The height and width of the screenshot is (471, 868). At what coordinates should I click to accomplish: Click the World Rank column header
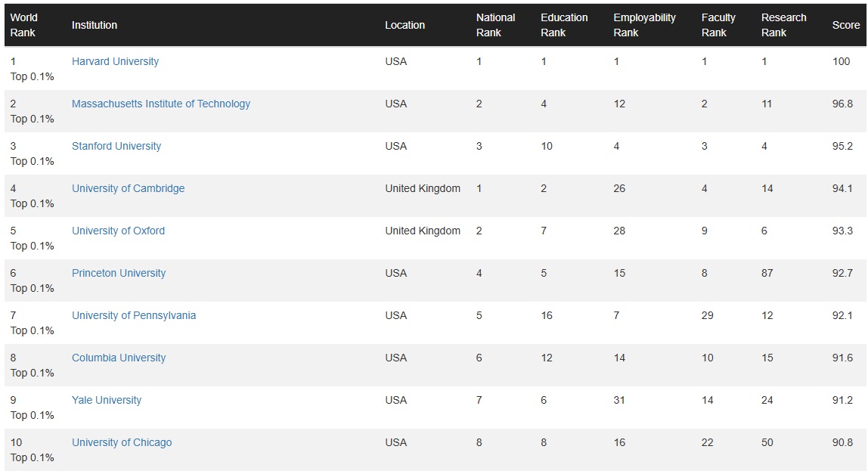coord(23,25)
